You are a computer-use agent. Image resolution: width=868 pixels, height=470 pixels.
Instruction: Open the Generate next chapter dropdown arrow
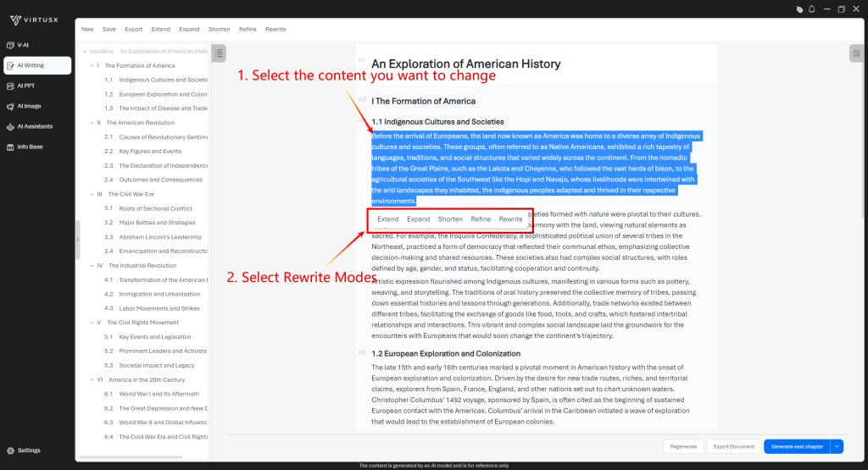click(837, 446)
